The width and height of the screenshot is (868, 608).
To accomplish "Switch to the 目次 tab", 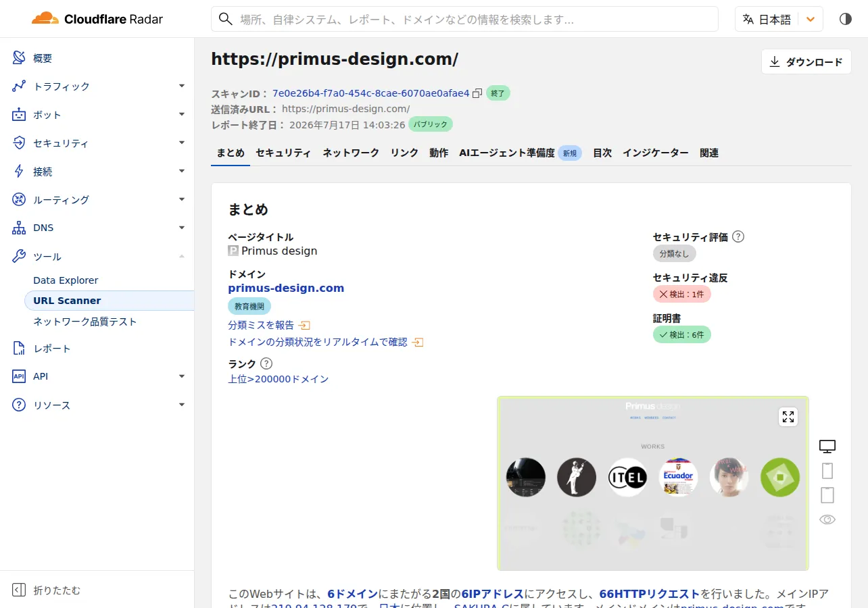I will point(602,153).
